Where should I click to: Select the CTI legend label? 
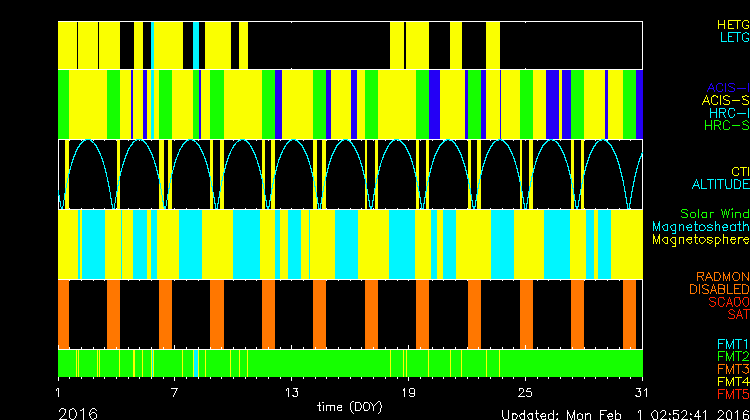point(738,172)
